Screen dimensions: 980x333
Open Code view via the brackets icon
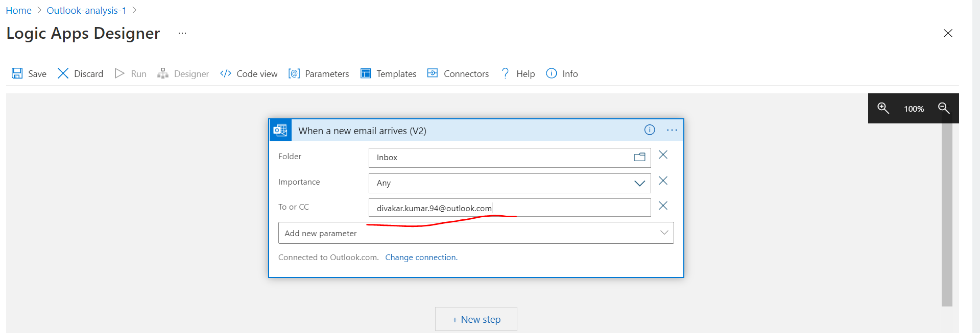(226, 73)
